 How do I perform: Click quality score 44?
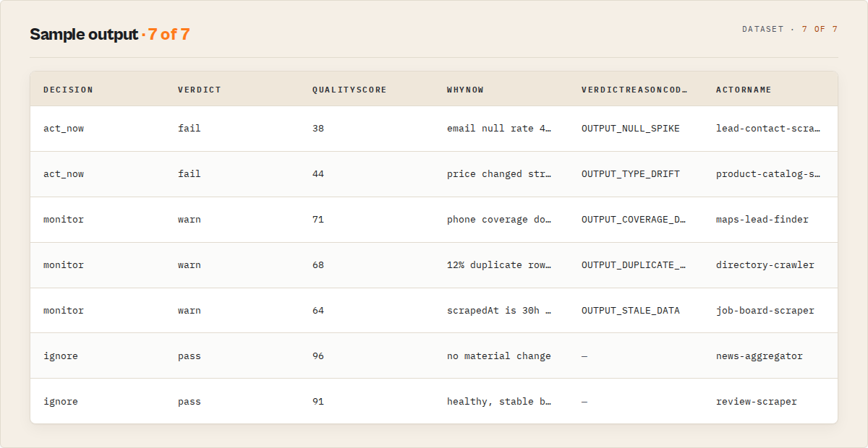pos(318,174)
